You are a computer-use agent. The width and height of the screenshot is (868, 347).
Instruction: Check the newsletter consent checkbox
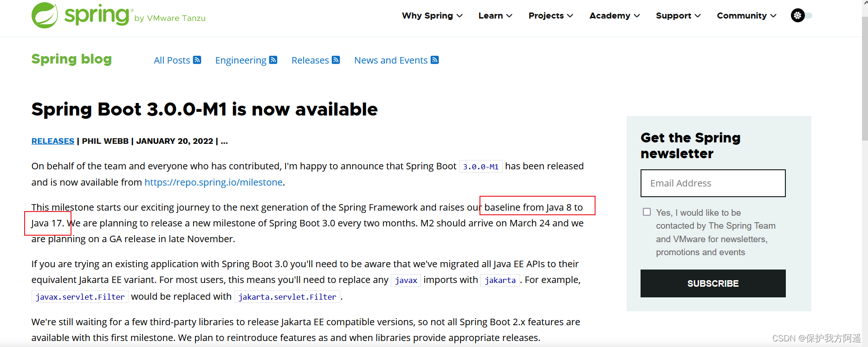pyautogui.click(x=647, y=212)
